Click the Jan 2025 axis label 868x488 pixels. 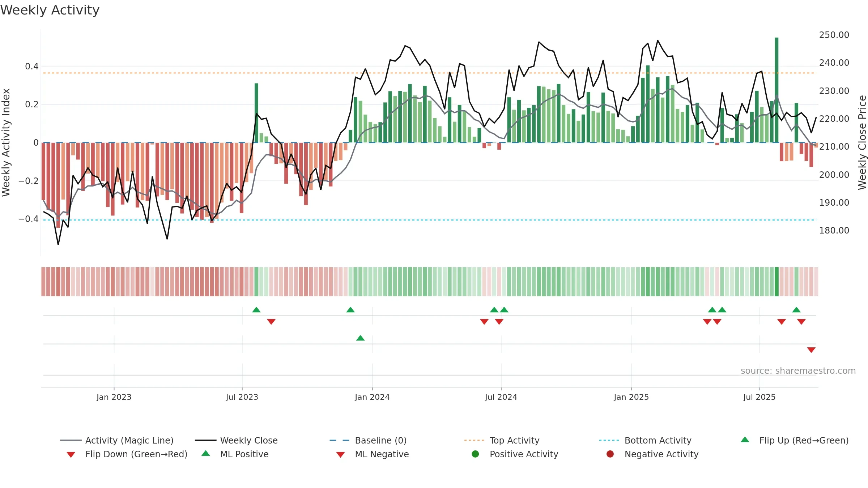(631, 397)
